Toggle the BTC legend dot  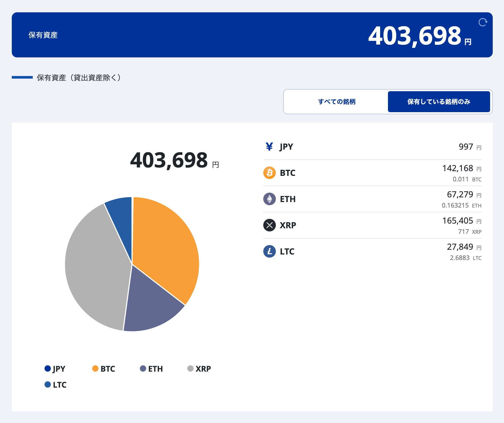coord(95,368)
